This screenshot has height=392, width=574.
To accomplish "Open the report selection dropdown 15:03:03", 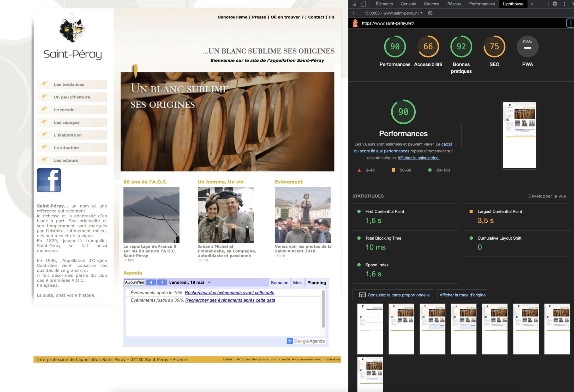I will point(393,13).
